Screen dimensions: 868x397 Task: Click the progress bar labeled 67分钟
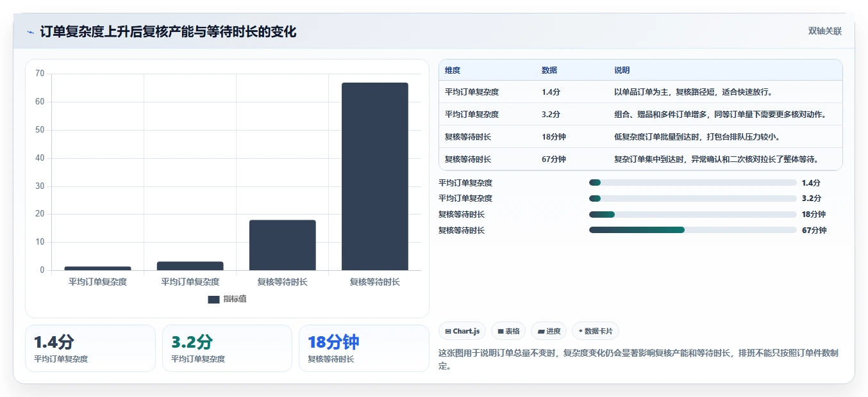tap(692, 230)
